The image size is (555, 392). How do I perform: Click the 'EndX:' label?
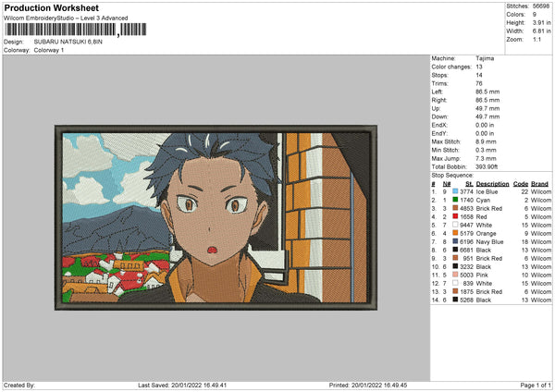[x=439, y=125]
